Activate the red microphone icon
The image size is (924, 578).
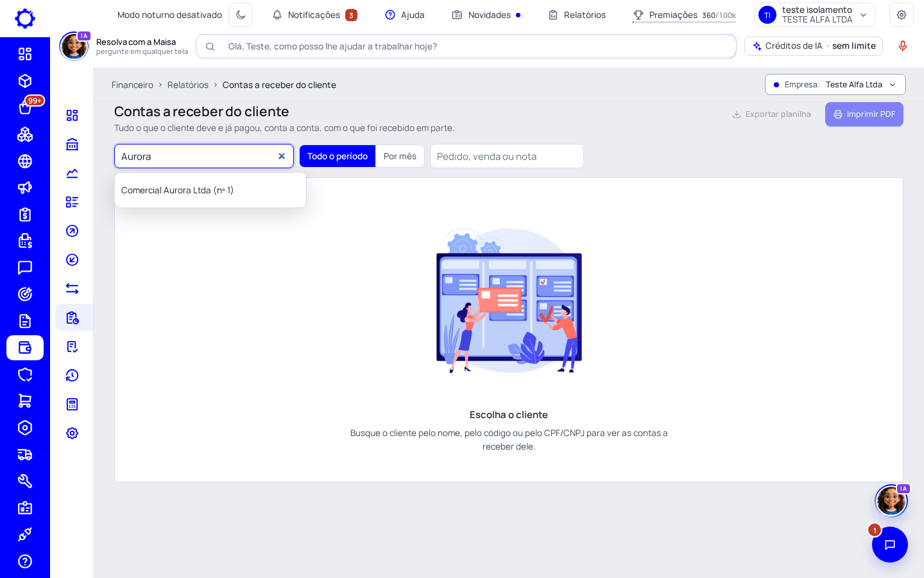click(903, 46)
